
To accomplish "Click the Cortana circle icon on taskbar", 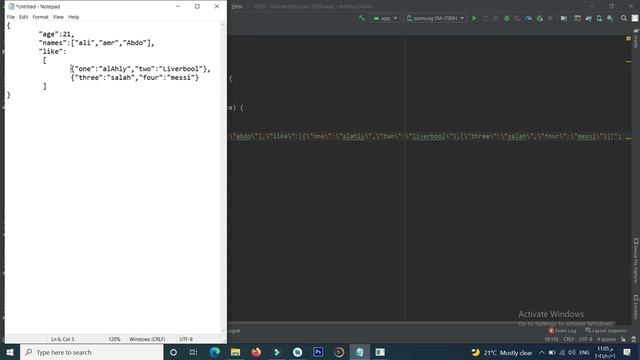I will point(173,352).
